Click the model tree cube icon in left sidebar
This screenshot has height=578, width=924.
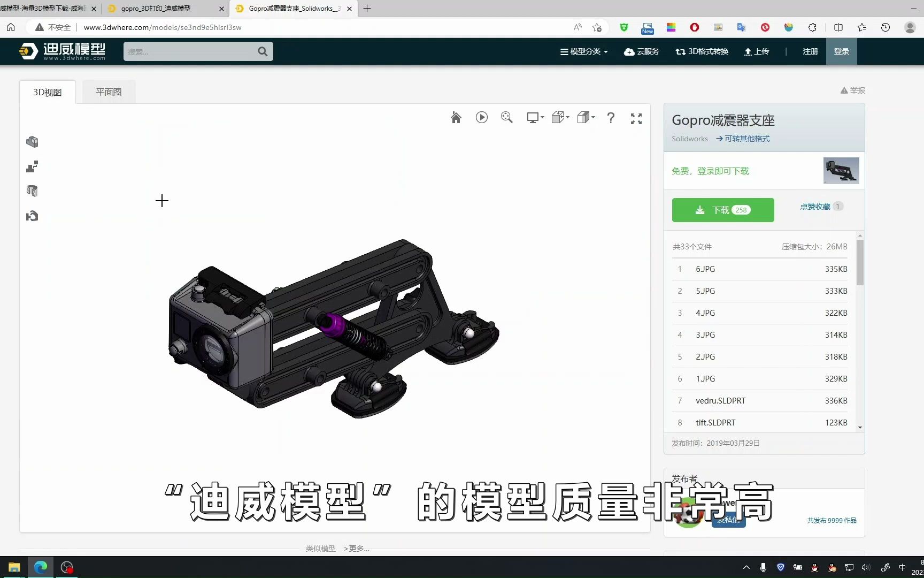[32, 142]
